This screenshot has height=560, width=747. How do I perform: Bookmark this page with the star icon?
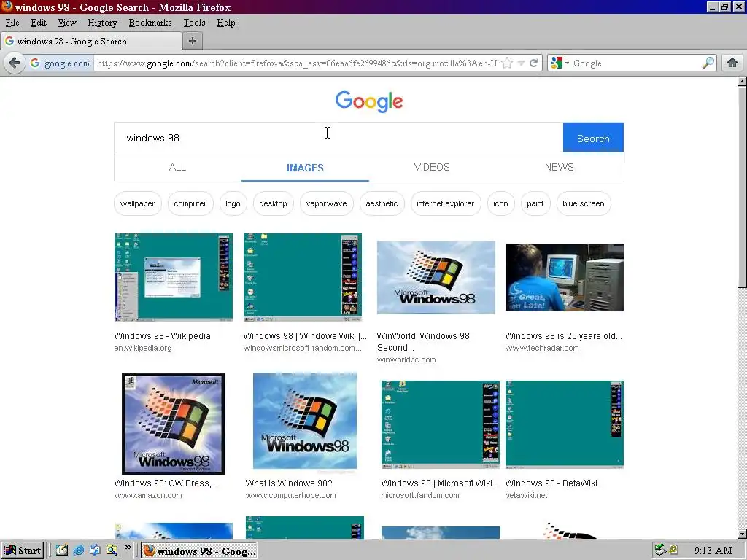508,63
